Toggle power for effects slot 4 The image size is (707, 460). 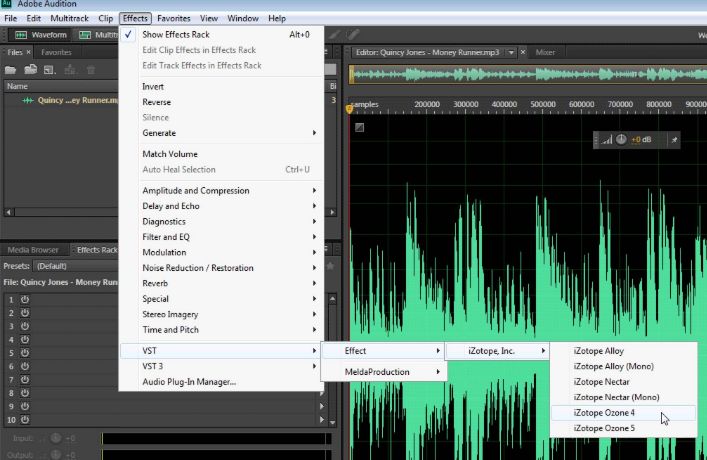click(x=25, y=340)
